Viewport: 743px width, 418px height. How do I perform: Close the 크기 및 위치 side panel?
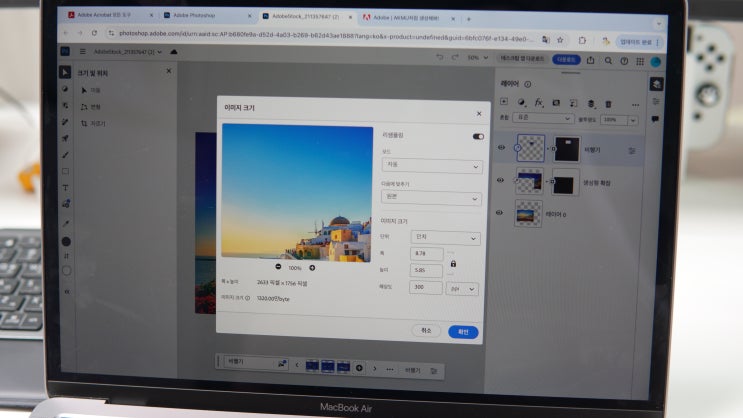tap(169, 71)
